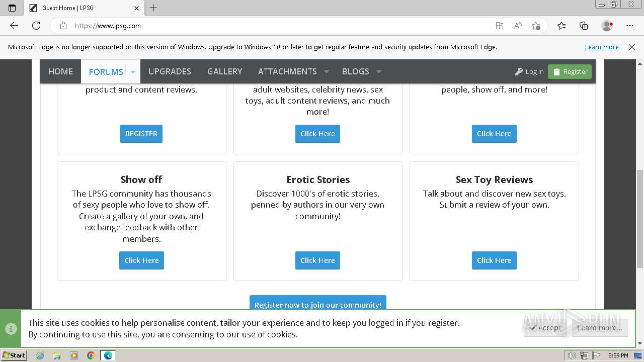Accept the cookie notice
The width and height of the screenshot is (644, 362).
[x=545, y=328]
